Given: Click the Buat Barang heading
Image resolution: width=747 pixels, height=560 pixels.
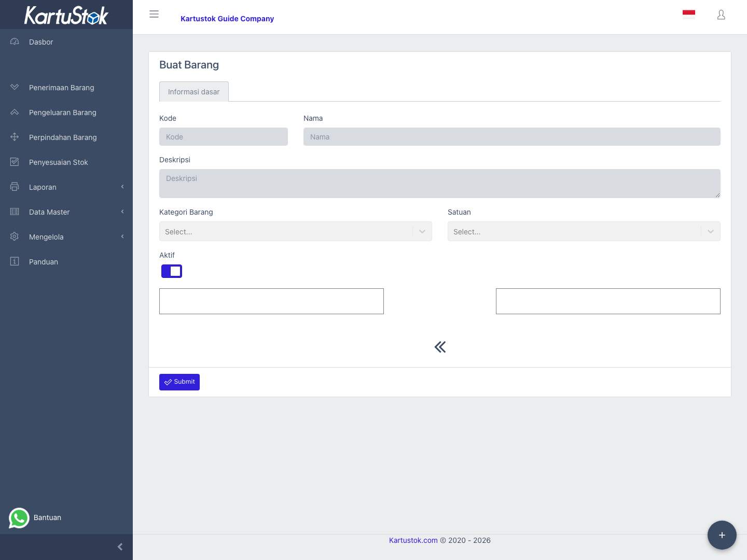Looking at the screenshot, I should (189, 65).
